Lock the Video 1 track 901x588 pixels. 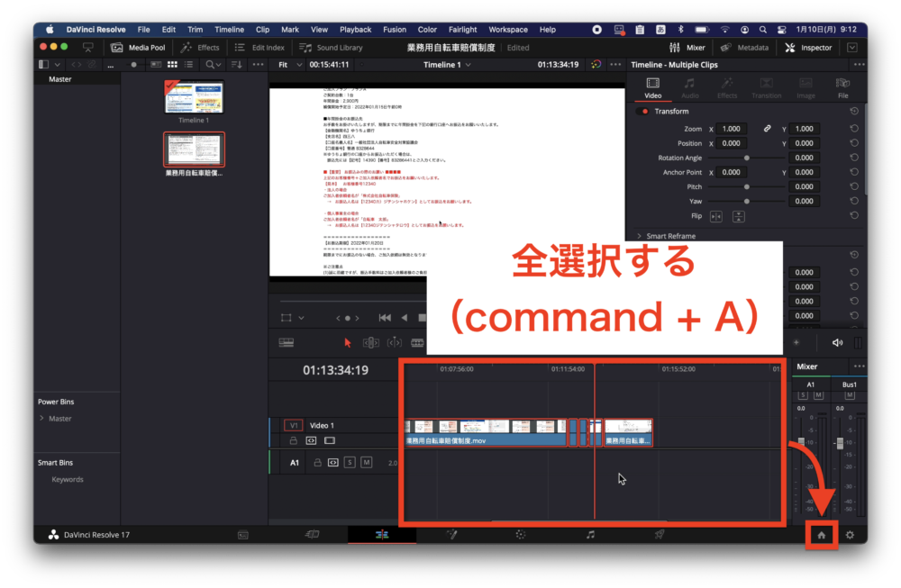[293, 441]
